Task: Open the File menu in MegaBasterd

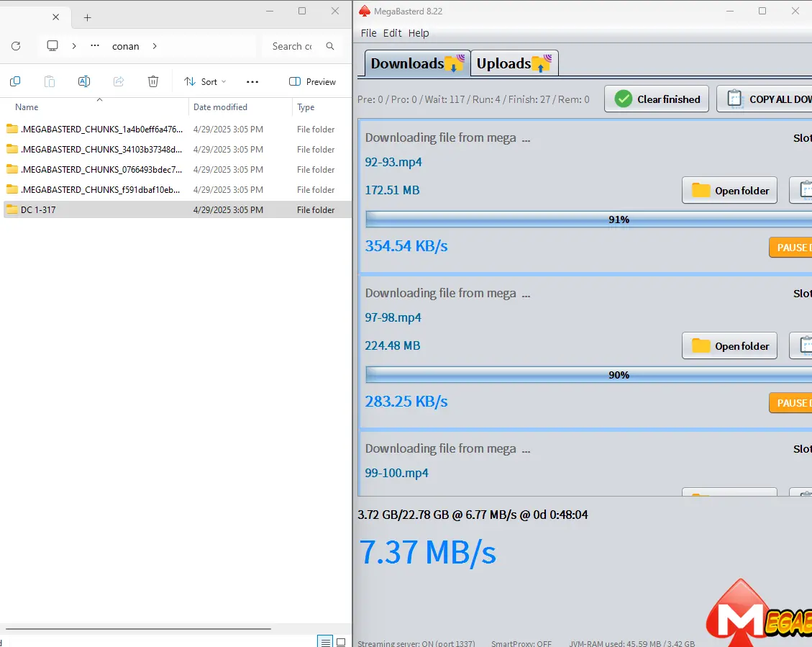Action: coord(368,33)
